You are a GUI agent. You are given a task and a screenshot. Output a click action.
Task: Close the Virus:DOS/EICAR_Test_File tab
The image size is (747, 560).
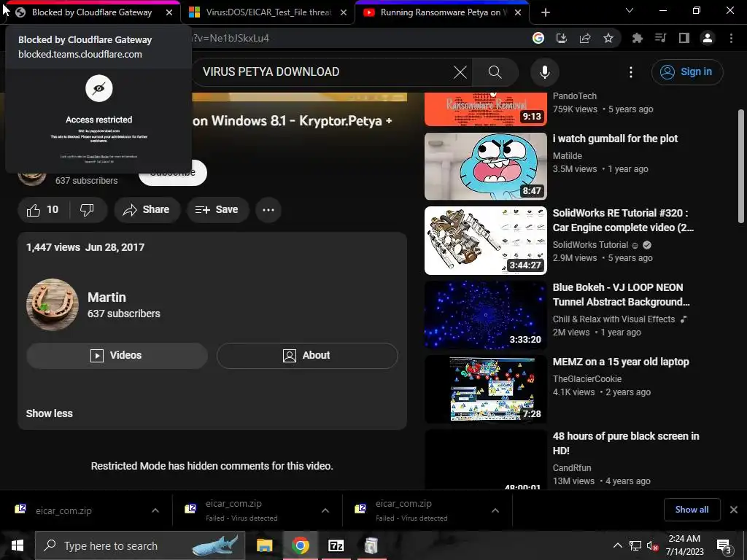coord(344,12)
